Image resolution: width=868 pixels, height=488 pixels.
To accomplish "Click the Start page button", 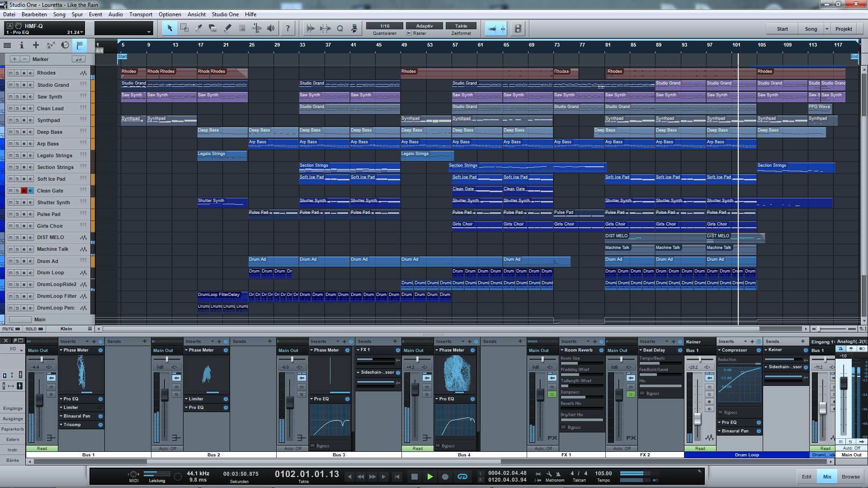I will coord(782,29).
